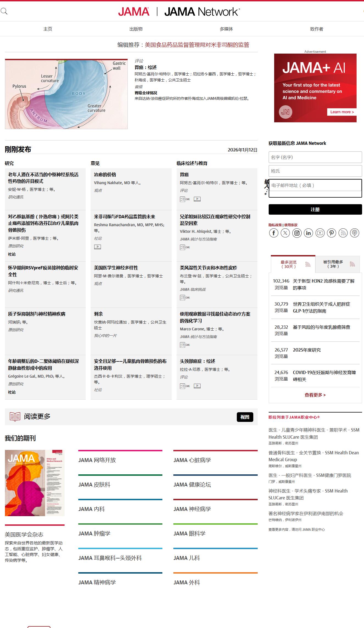Click CME icon under 类风湿性关节炎和水泡性皮疹
The image size is (364, 628).
[185, 298]
